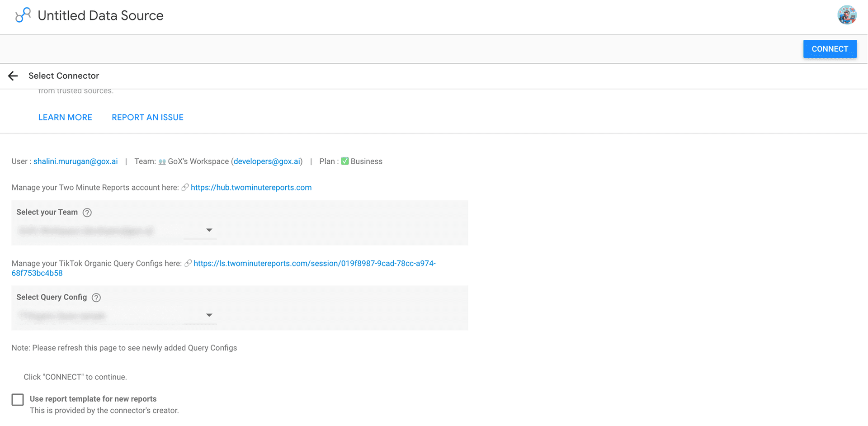Click the blurred team name field
Screen dimensions: 868x426
[x=86, y=231]
